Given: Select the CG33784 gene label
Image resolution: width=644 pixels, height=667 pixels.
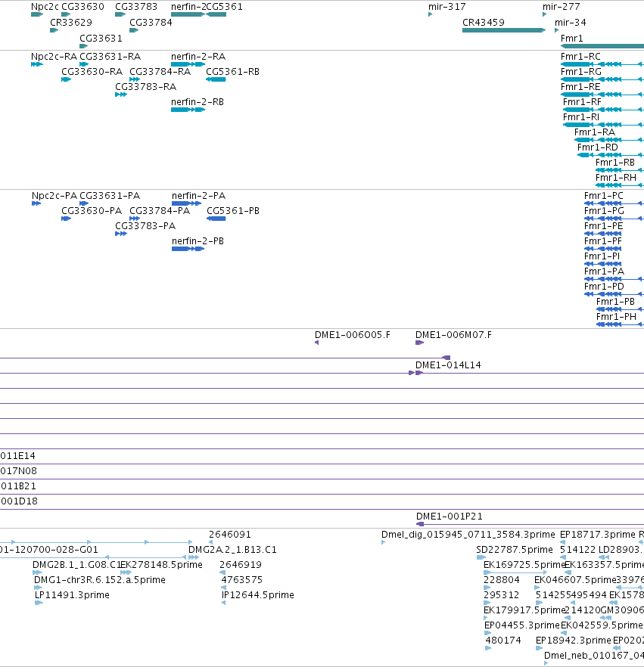Looking at the screenshot, I should (x=151, y=22).
